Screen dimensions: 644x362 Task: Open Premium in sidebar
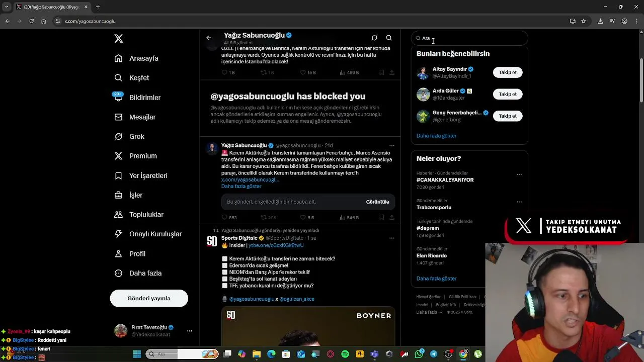pyautogui.click(x=135, y=156)
